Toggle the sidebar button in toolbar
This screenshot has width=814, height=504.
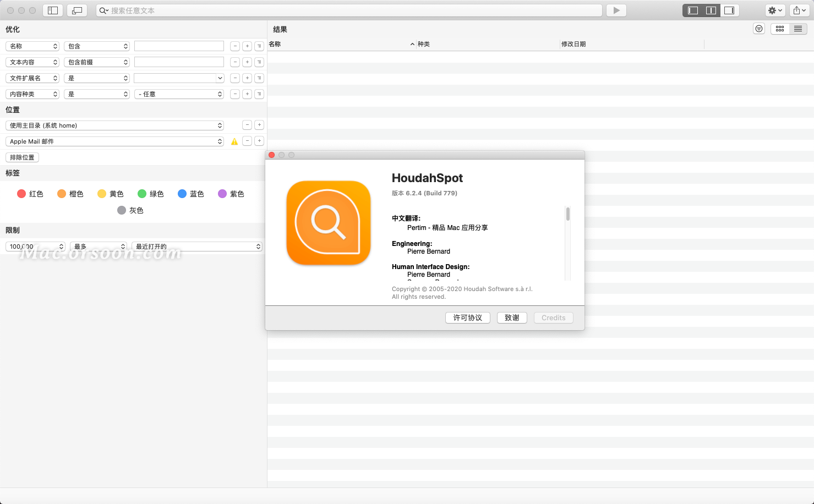pos(53,10)
